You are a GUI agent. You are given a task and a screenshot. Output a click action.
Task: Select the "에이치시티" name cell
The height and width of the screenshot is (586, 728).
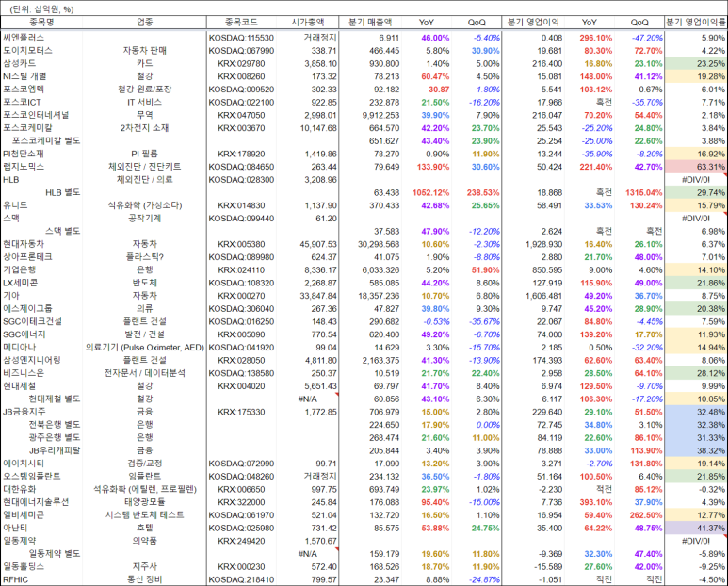click(x=24, y=464)
